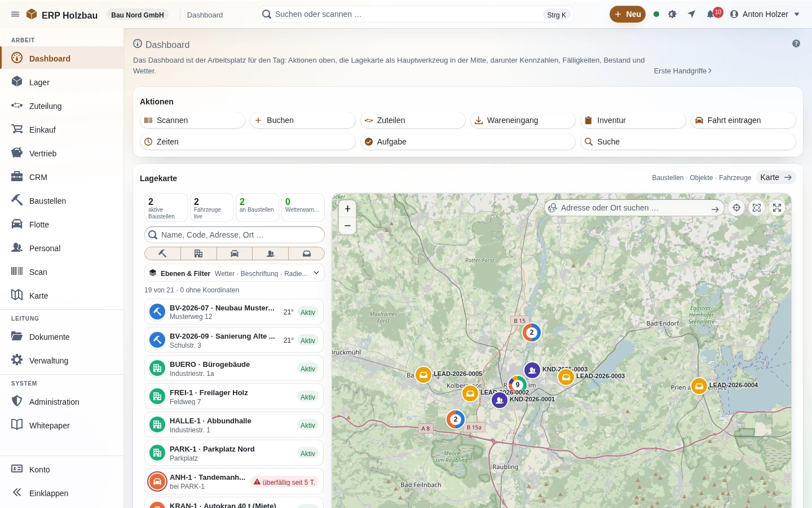Focus the Name, Code, Adresse search field
Image resolution: width=812 pixels, height=508 pixels.
(235, 235)
